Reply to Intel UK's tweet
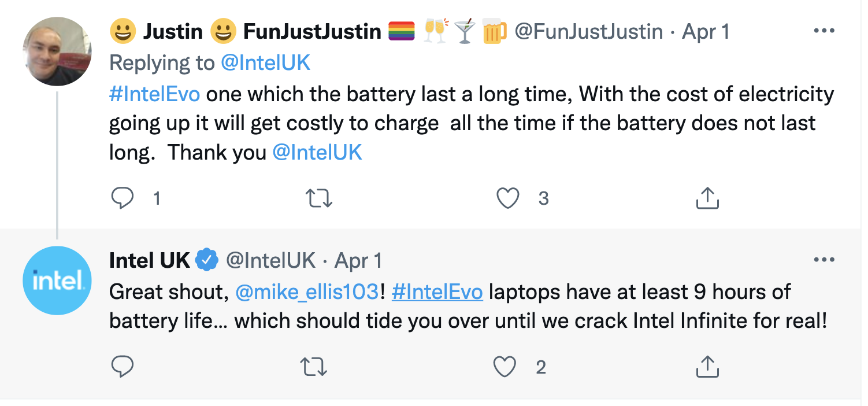The image size is (868, 406). (x=122, y=367)
